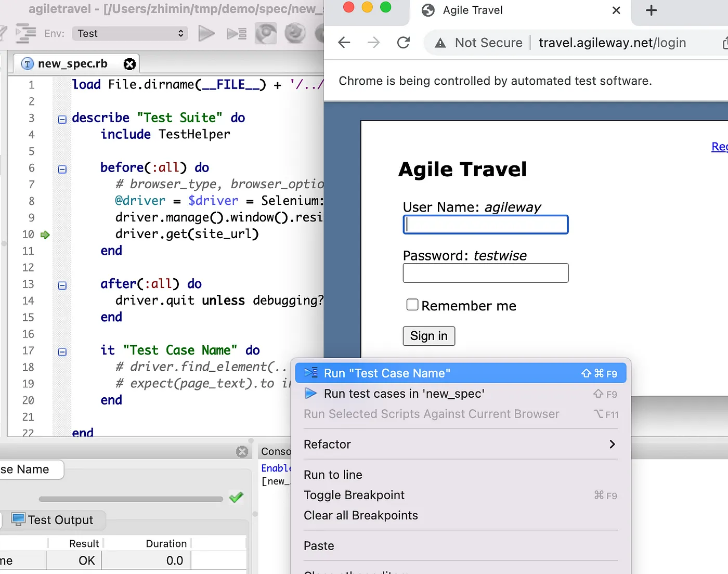Image resolution: width=728 pixels, height=574 pixels.
Task: Select Run to line menu entry
Action: pyautogui.click(x=461, y=475)
